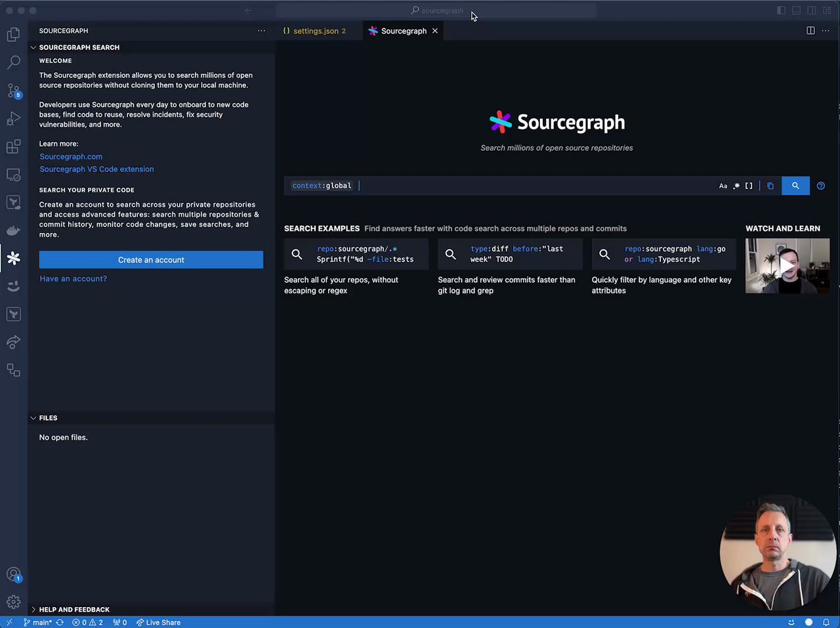Open the Docker whale view
The height and width of the screenshot is (628, 840).
(x=13, y=230)
